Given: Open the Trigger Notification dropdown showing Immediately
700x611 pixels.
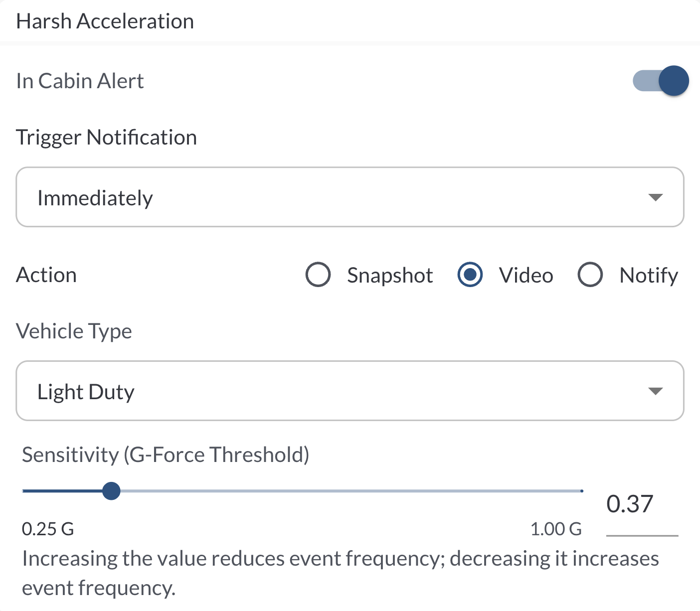Looking at the screenshot, I should pyautogui.click(x=349, y=197).
